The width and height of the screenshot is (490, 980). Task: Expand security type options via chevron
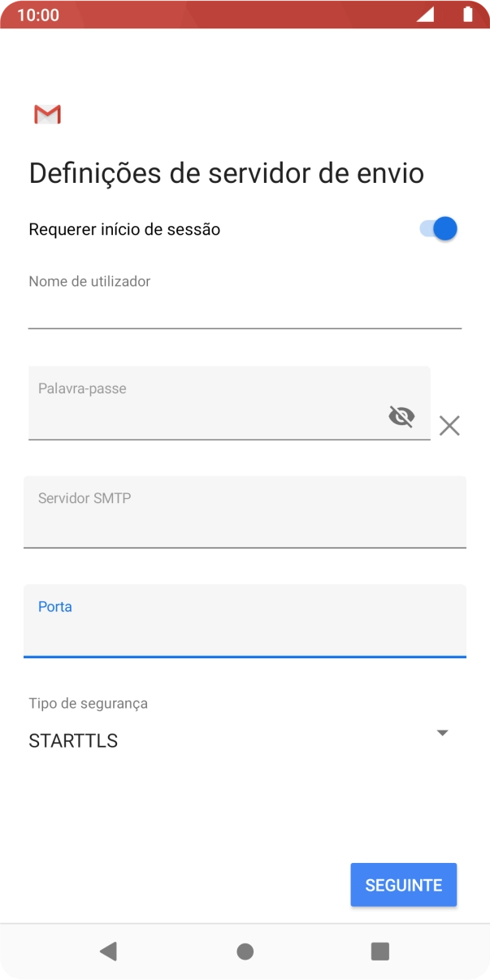442,732
